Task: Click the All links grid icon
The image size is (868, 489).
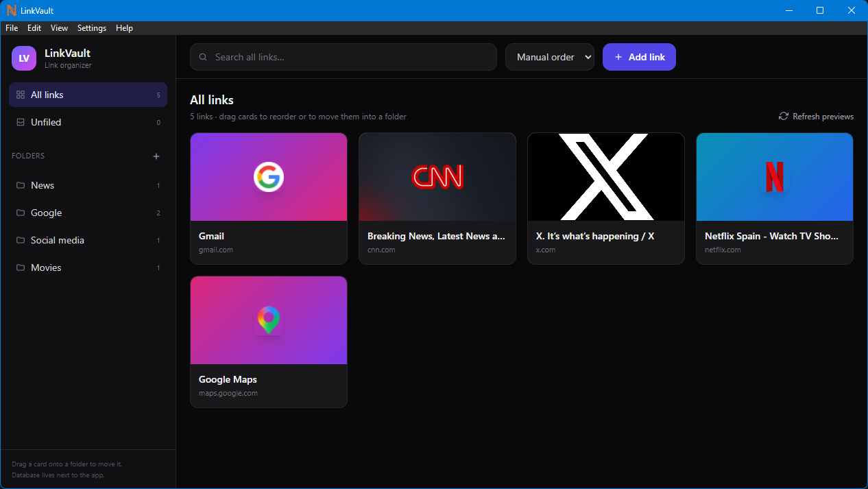Action: (x=21, y=95)
